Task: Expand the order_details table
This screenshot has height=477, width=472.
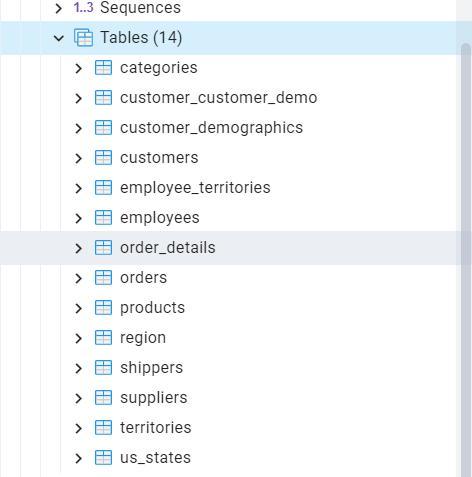Action: 78,248
